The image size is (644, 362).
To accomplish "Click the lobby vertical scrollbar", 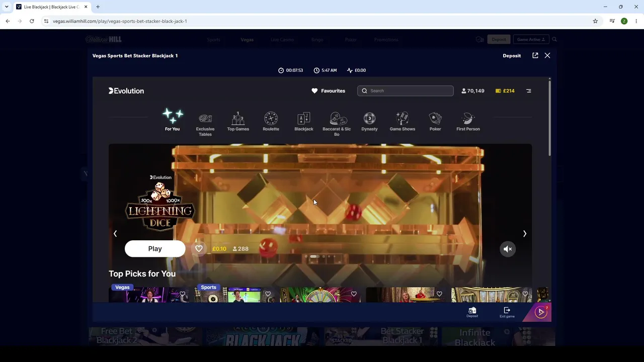I will click(x=549, y=118).
